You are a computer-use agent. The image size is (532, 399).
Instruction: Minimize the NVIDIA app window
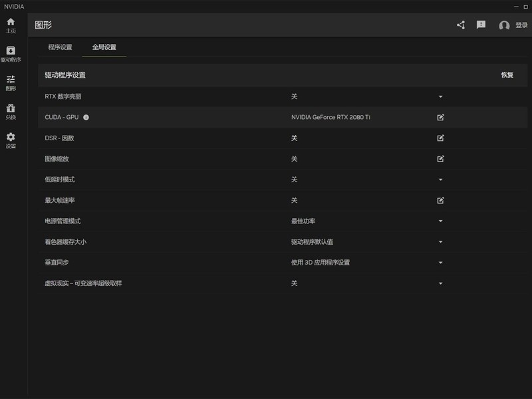point(516,7)
